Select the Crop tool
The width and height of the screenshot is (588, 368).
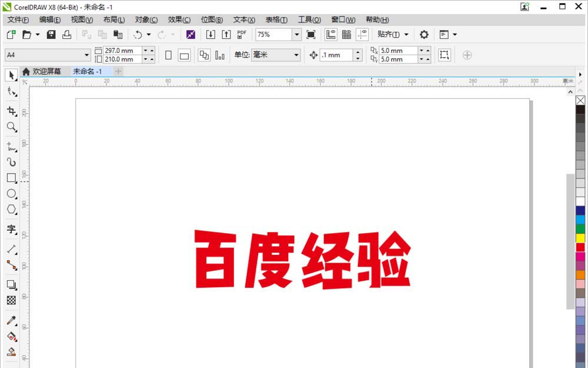tap(11, 111)
